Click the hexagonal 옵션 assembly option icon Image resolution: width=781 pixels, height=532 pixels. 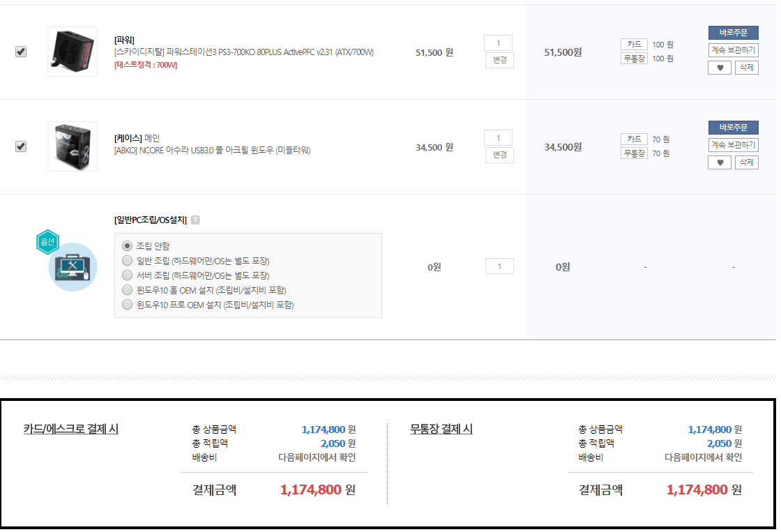pyautogui.click(x=47, y=242)
